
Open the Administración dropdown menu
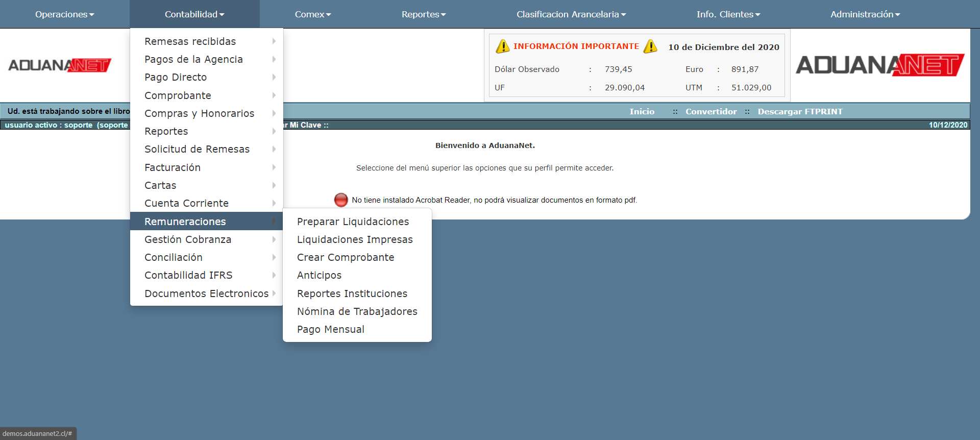pos(865,14)
